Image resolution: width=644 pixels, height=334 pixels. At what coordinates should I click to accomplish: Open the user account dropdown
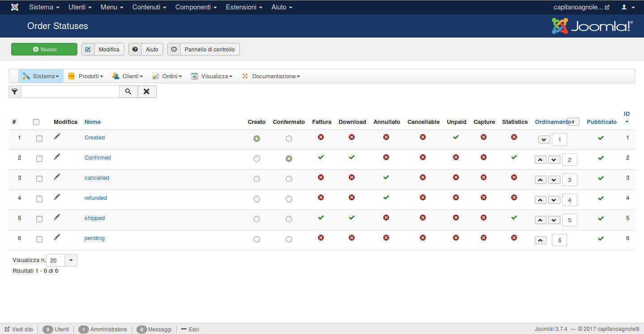628,7
